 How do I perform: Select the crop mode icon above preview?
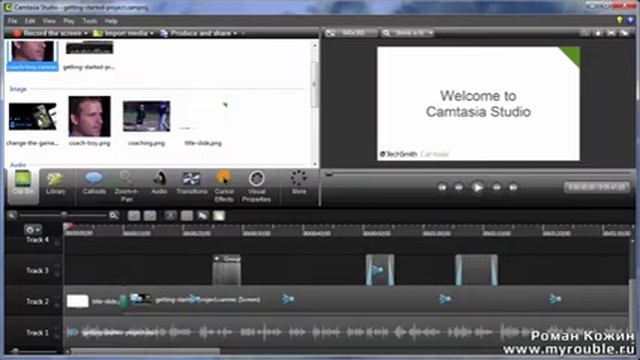point(585,33)
